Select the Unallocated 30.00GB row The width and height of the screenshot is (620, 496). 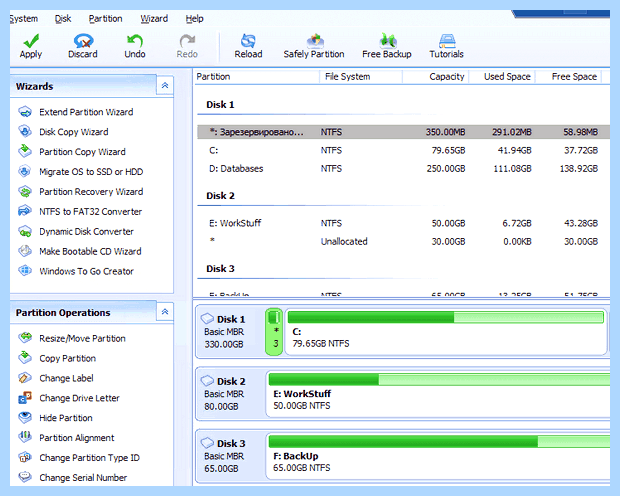[403, 241]
